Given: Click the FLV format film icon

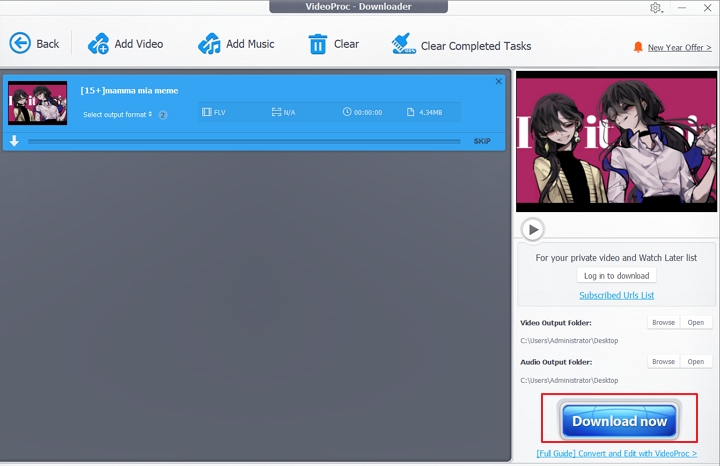Looking at the screenshot, I should point(207,112).
